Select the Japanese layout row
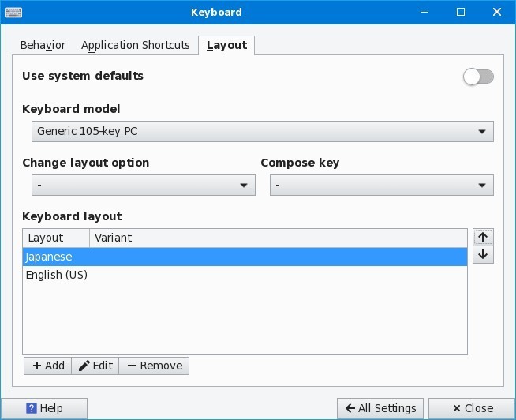 pos(245,257)
